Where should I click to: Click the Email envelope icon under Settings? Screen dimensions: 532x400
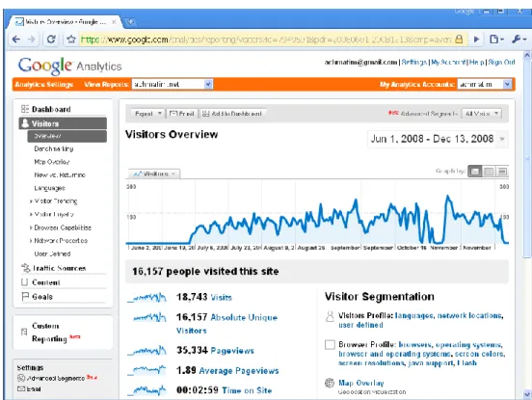21,388
